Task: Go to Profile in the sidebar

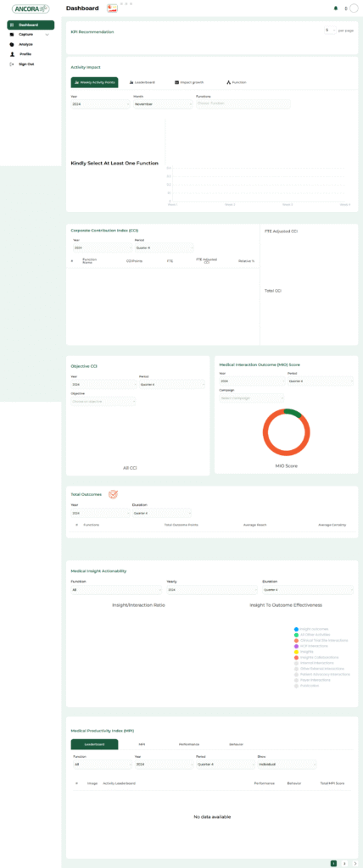Action: (x=25, y=54)
